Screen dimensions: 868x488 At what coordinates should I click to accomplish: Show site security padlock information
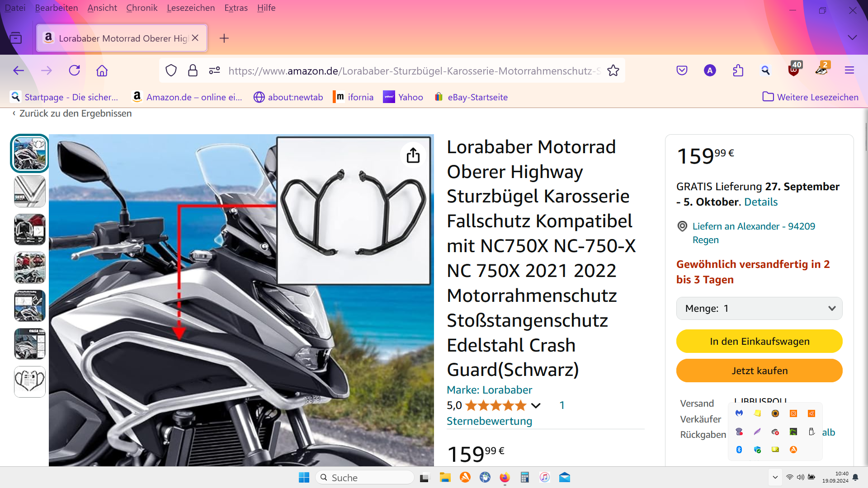point(193,70)
